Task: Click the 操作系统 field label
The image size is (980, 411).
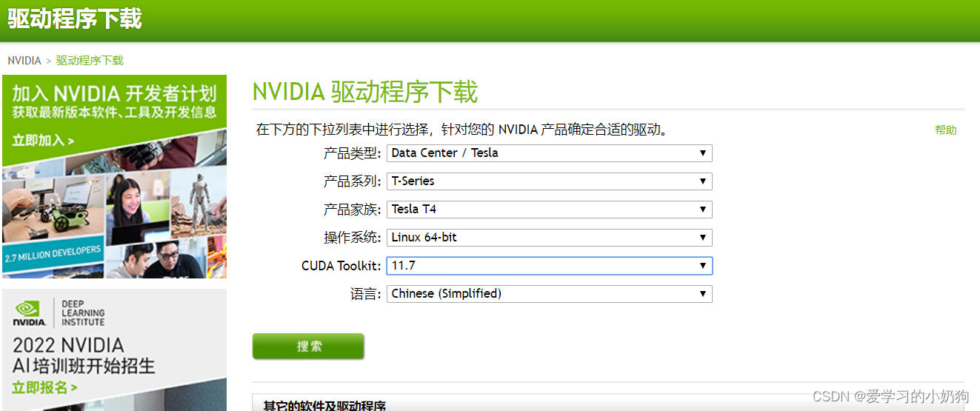Action: point(353,238)
